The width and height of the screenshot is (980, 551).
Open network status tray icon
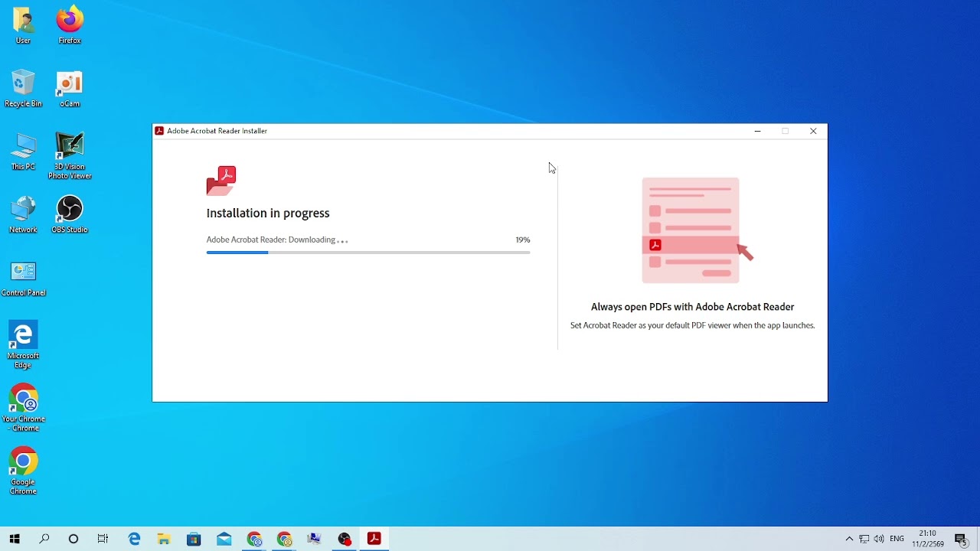coord(864,539)
